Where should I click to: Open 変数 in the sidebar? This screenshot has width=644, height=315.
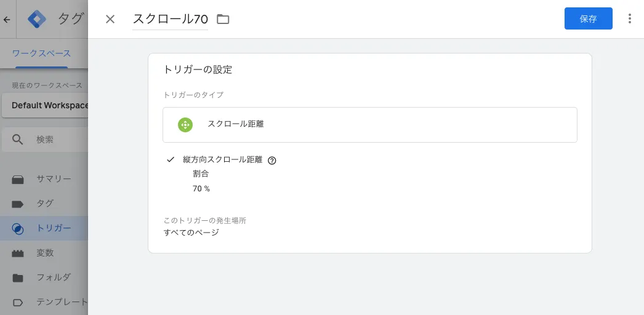(x=45, y=253)
